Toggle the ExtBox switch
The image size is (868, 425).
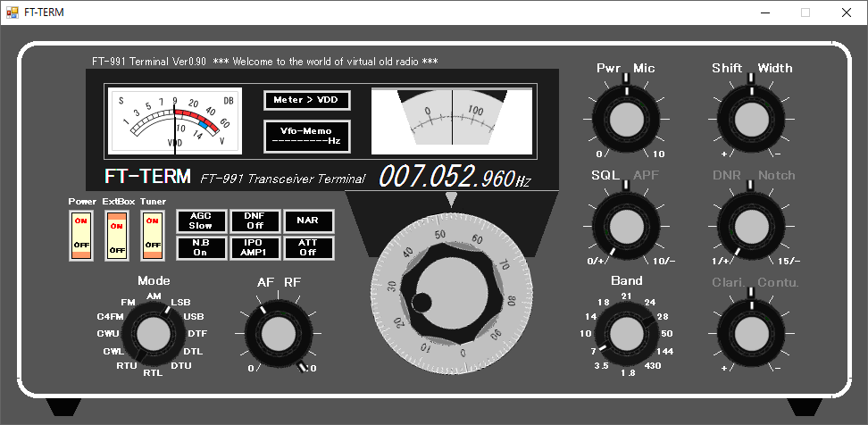(x=117, y=235)
